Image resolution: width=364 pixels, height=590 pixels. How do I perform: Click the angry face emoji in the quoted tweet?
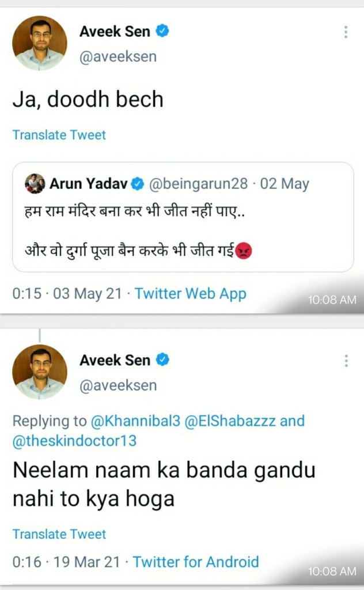(x=244, y=252)
